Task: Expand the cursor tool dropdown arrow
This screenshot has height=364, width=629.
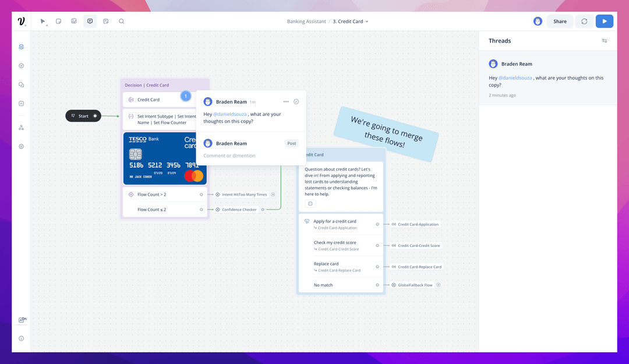Action: point(47,25)
